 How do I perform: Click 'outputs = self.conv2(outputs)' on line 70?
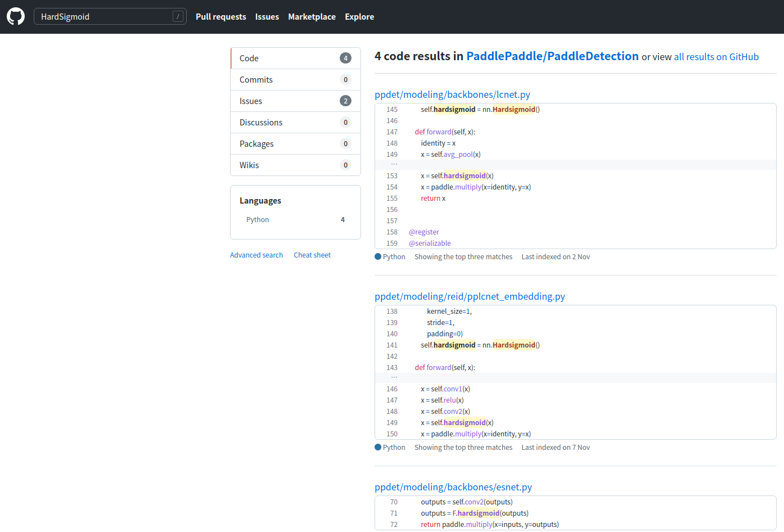[467, 502]
